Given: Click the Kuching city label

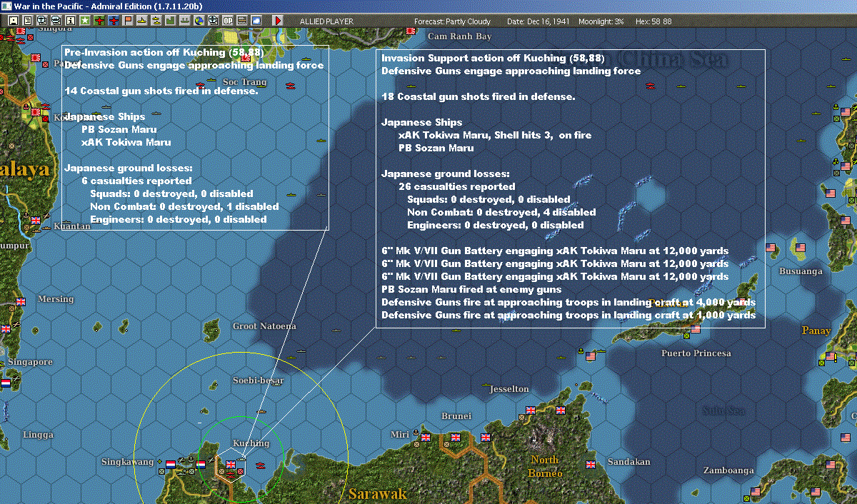Looking at the screenshot, I should (x=251, y=443).
